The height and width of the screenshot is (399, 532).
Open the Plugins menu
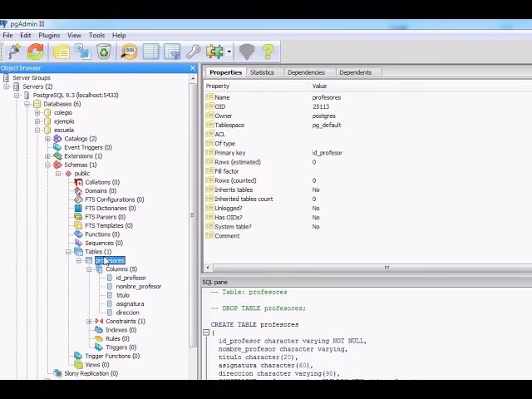(49, 35)
